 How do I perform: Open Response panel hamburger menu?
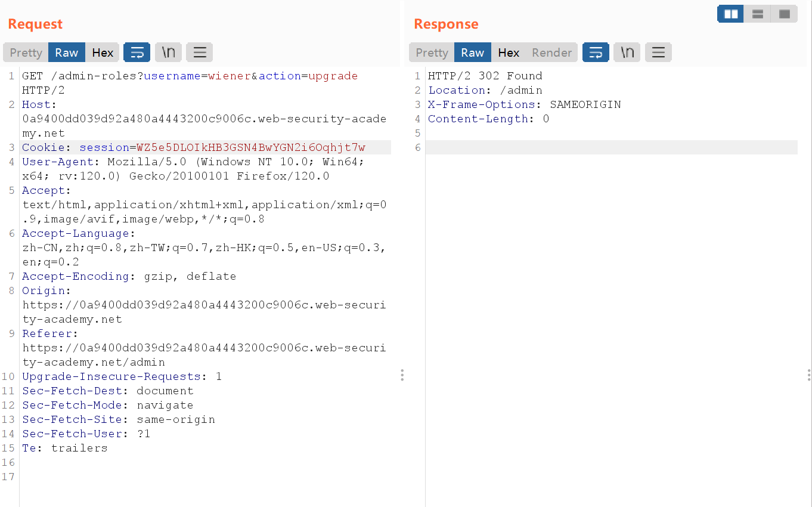point(658,52)
